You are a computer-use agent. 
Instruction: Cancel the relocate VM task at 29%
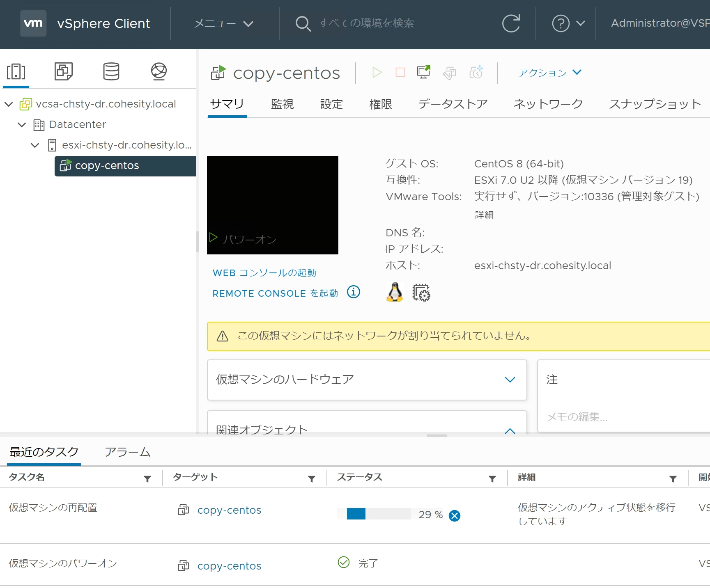(x=455, y=516)
